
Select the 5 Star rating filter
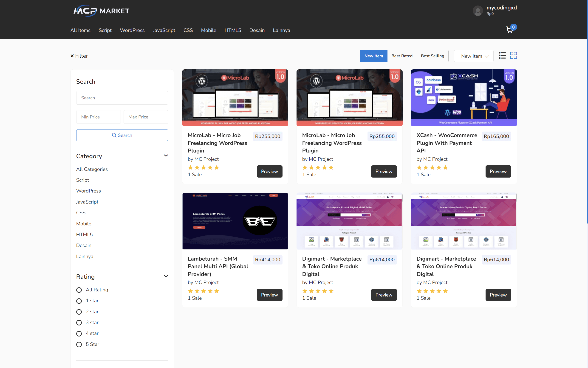pyautogui.click(x=79, y=344)
